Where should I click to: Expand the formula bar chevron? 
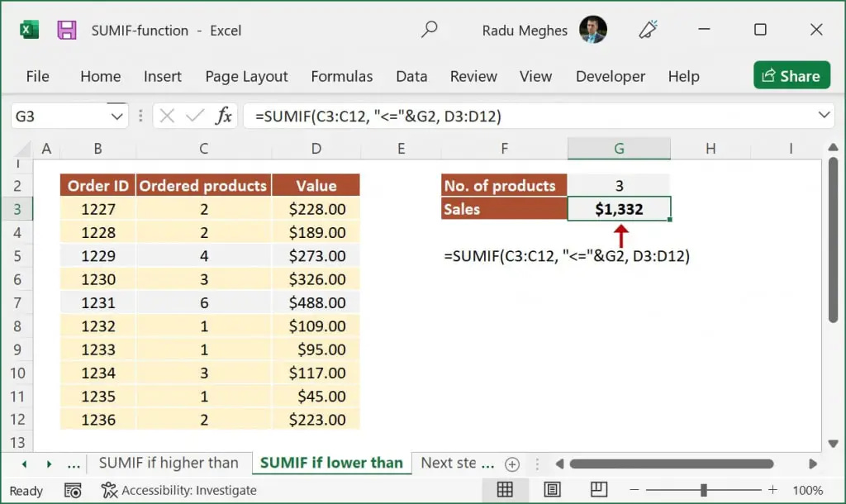[x=824, y=114]
